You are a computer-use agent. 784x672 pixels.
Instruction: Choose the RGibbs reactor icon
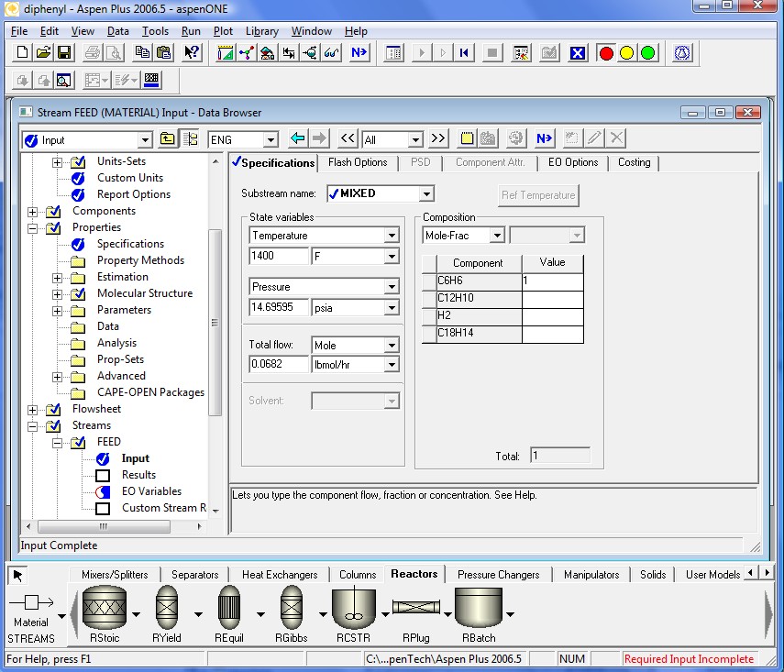pos(291,607)
